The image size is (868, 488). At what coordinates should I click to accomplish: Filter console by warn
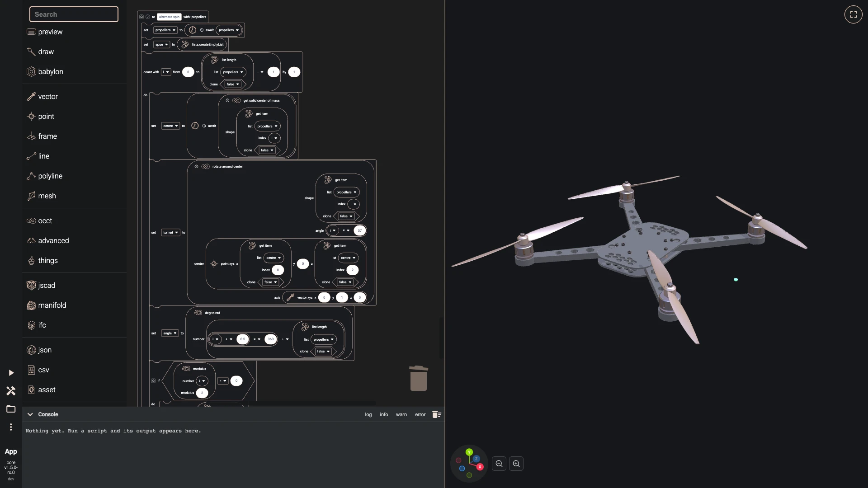pos(401,414)
